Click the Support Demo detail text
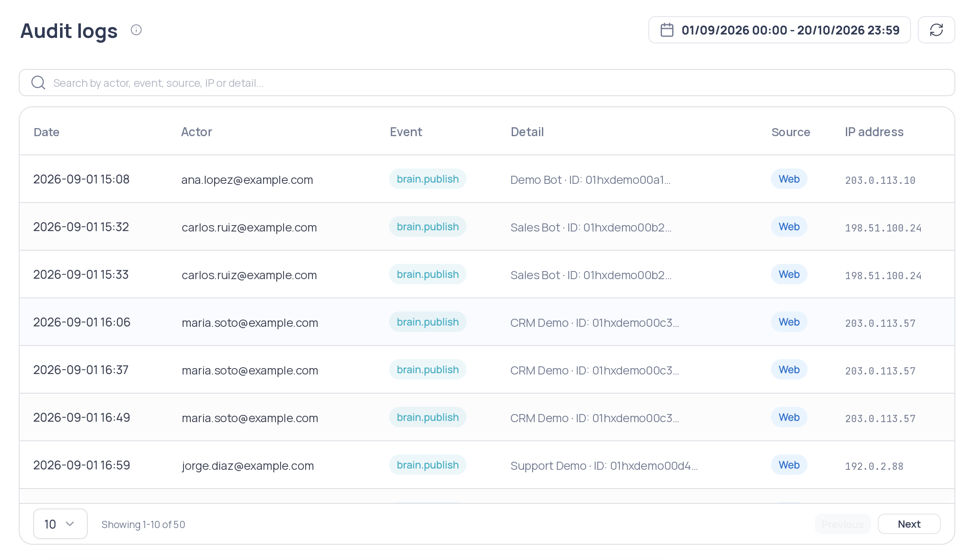974x560 pixels. click(604, 466)
